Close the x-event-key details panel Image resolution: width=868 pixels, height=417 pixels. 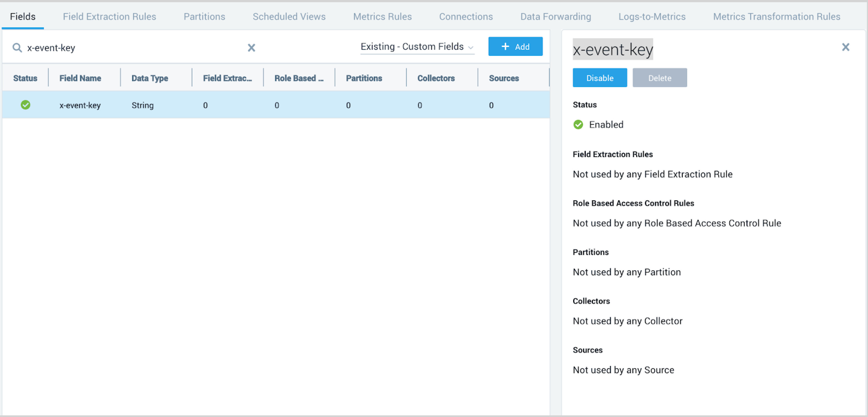click(x=846, y=47)
